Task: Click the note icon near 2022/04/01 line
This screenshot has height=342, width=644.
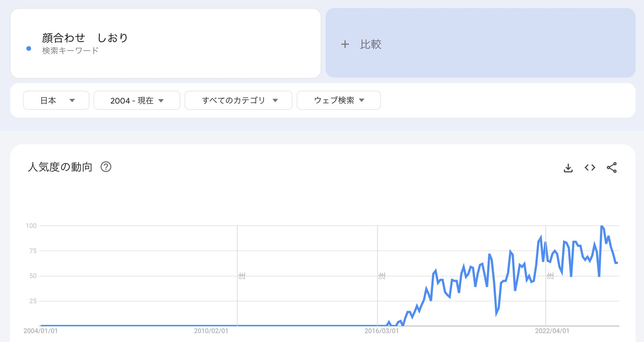Action: (x=550, y=276)
